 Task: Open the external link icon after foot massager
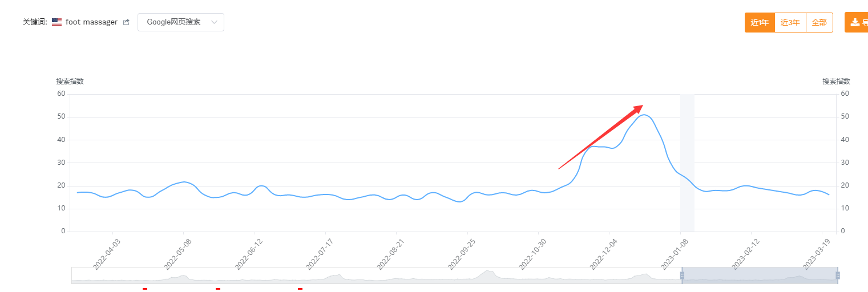point(126,22)
